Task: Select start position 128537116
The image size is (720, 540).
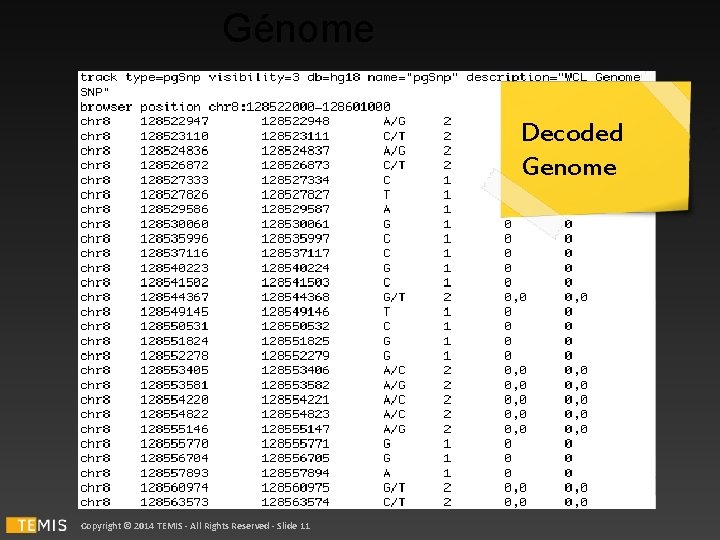Action: pyautogui.click(x=174, y=253)
